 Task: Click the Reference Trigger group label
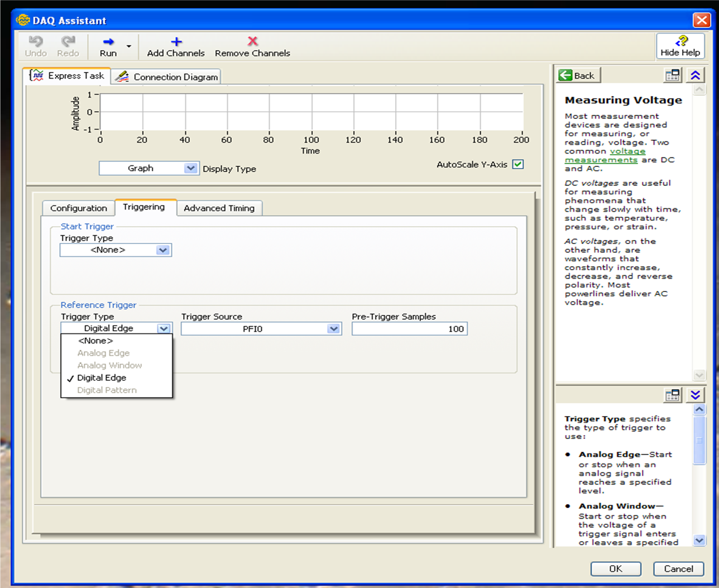tap(98, 305)
